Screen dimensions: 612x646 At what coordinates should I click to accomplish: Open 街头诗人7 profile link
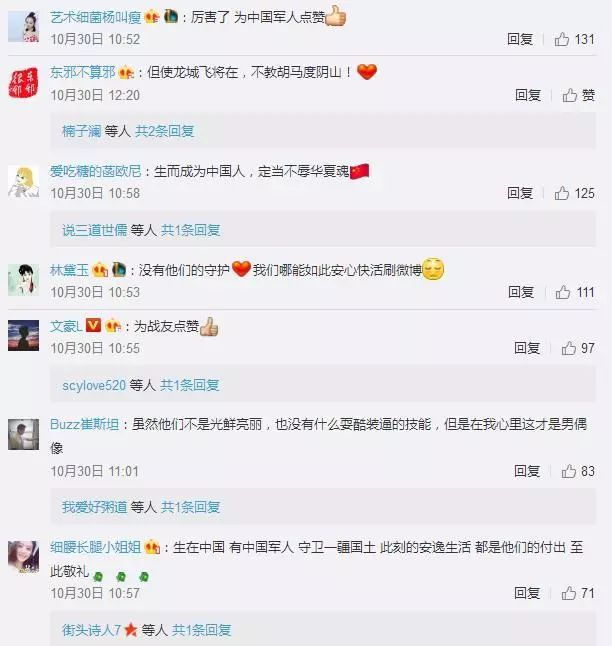(x=91, y=630)
